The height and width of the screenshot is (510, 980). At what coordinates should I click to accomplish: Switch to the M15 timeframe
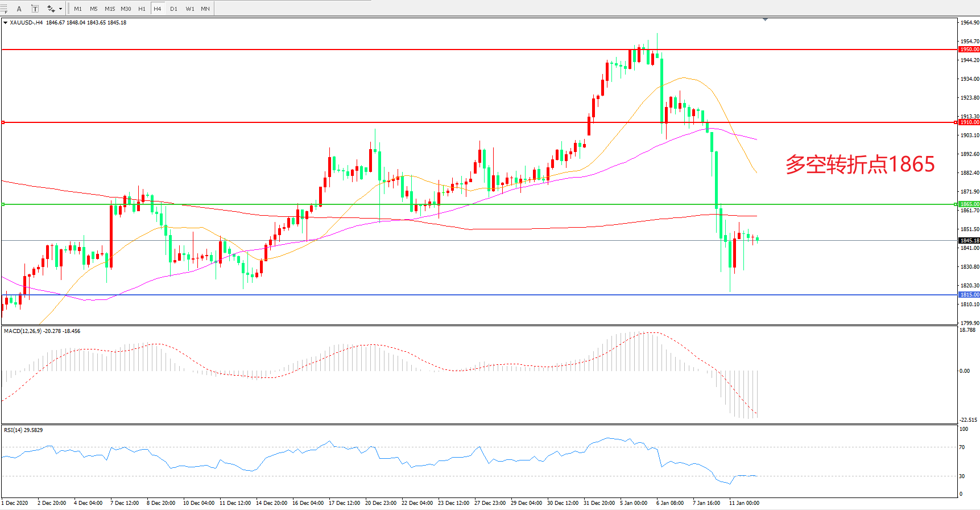click(110, 9)
